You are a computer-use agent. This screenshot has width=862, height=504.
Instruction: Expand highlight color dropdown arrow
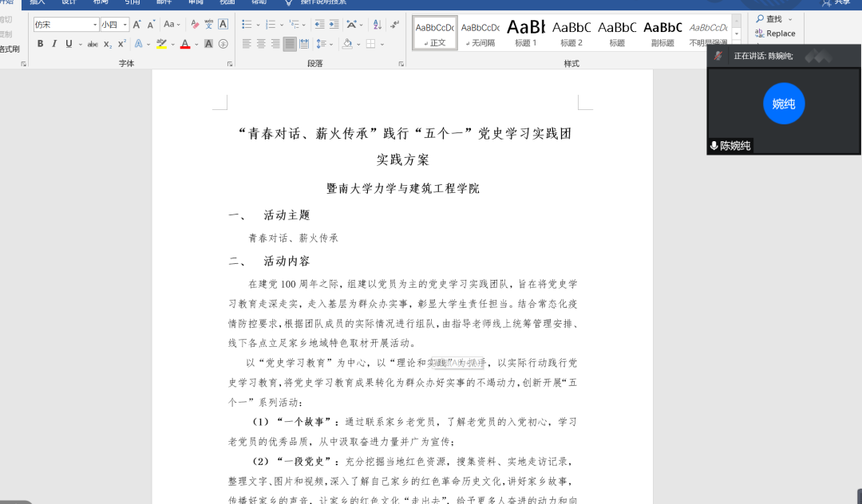pos(172,44)
